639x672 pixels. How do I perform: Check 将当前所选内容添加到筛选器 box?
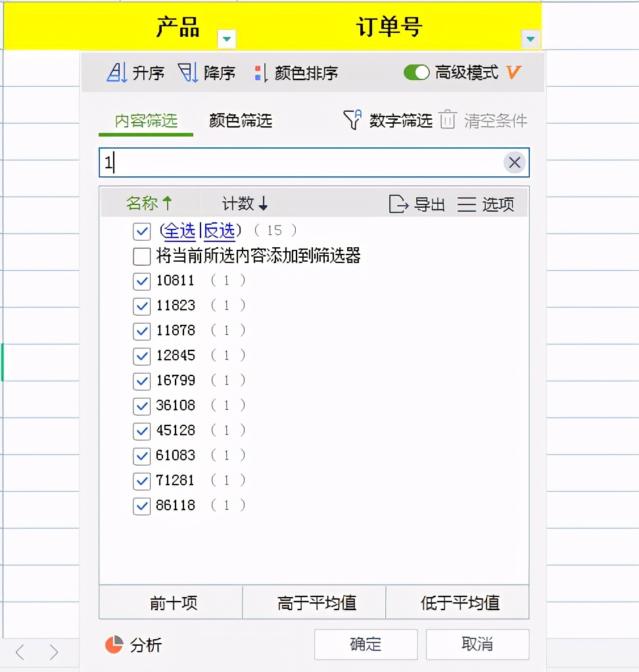[x=141, y=256]
